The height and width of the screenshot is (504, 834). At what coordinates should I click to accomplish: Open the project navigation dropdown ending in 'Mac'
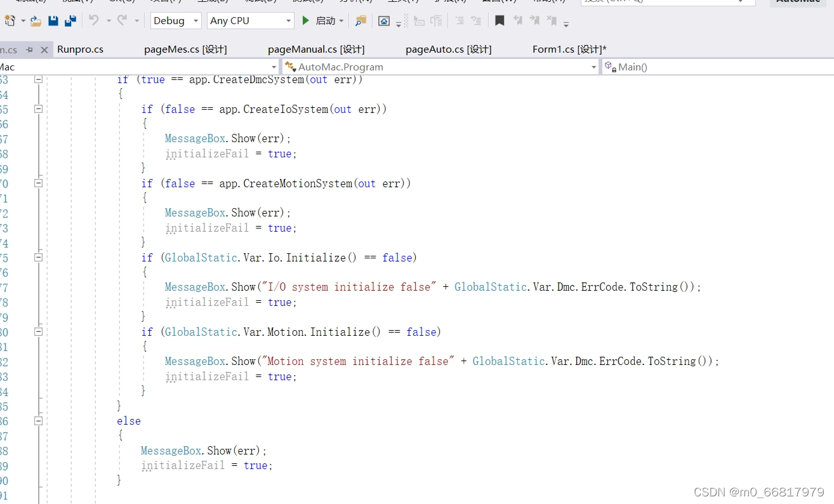pos(139,67)
